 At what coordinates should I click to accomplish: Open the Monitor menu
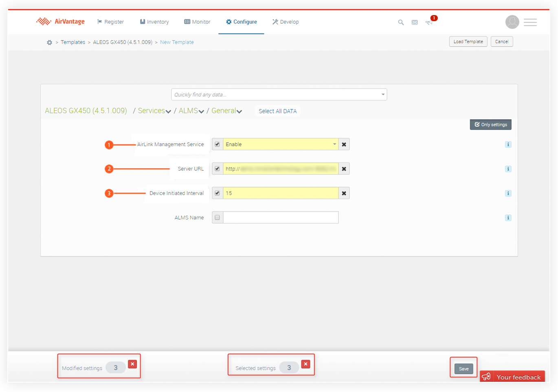tap(197, 22)
